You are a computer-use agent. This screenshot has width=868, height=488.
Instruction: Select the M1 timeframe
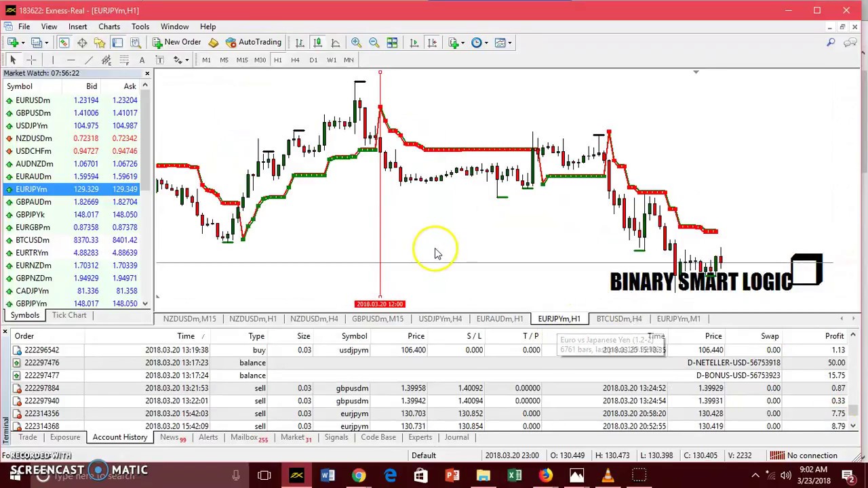tap(206, 60)
